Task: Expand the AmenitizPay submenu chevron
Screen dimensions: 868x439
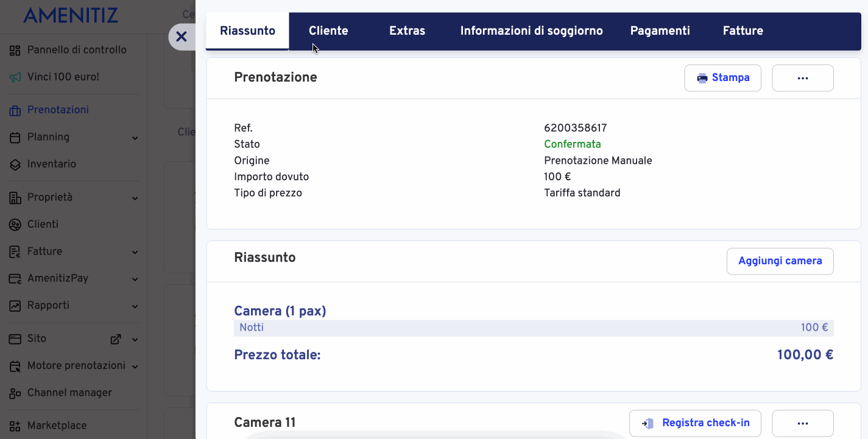Action: coord(135,279)
